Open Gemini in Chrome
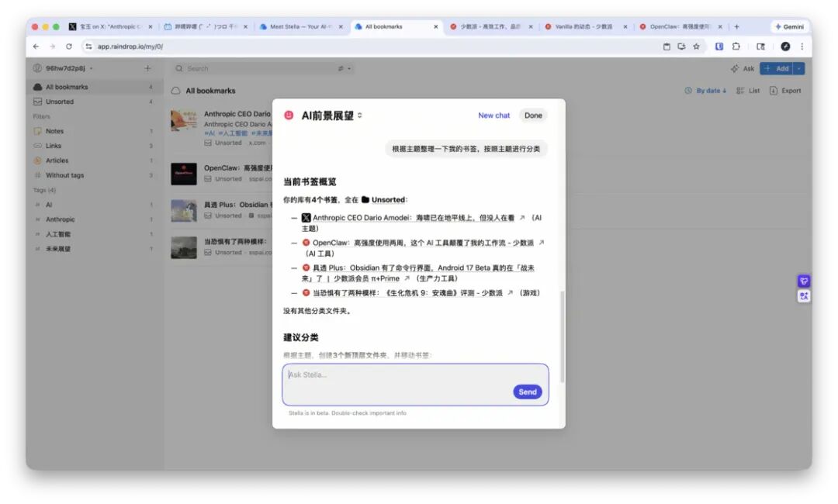 pyautogui.click(x=789, y=26)
